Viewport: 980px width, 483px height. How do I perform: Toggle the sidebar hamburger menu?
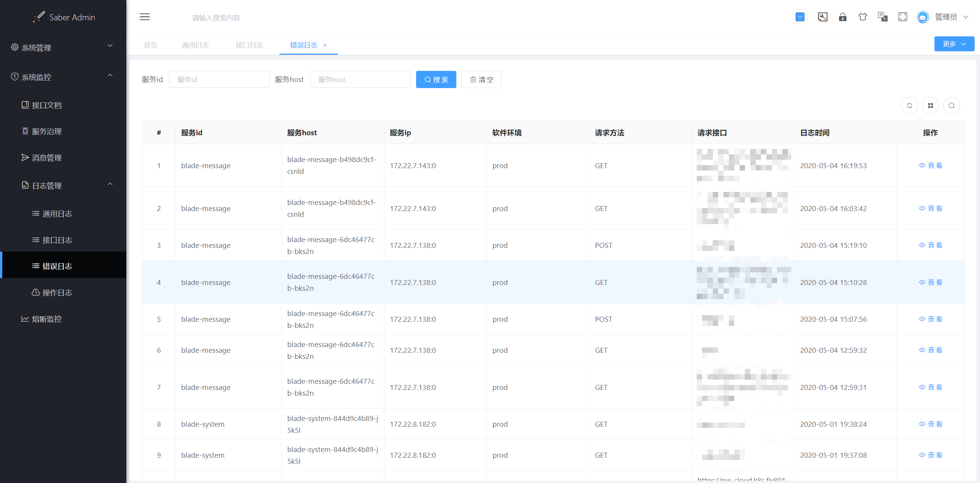click(145, 17)
